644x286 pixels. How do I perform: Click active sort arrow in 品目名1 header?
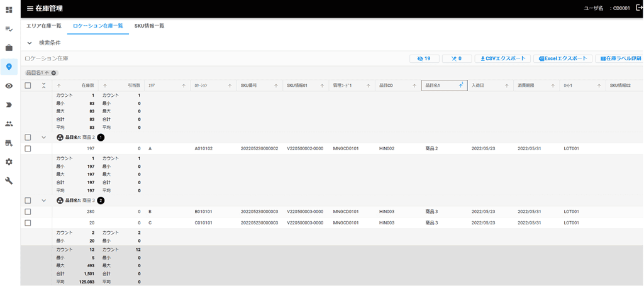[x=461, y=85]
